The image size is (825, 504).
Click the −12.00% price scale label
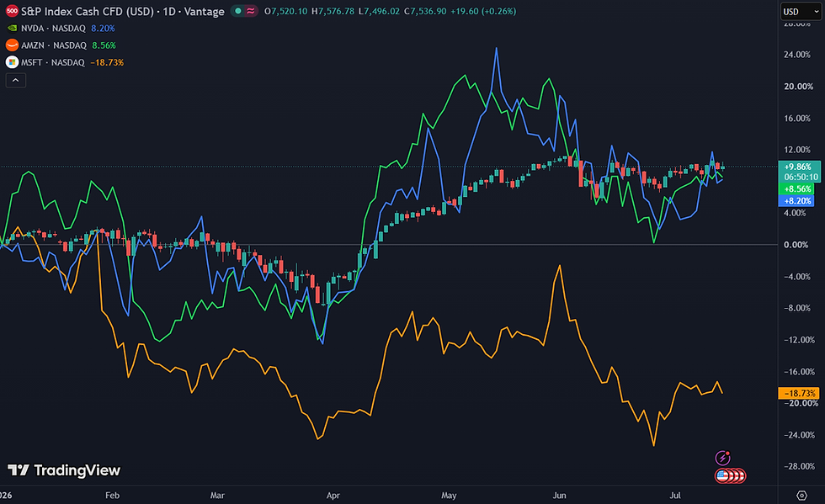pyautogui.click(x=799, y=340)
